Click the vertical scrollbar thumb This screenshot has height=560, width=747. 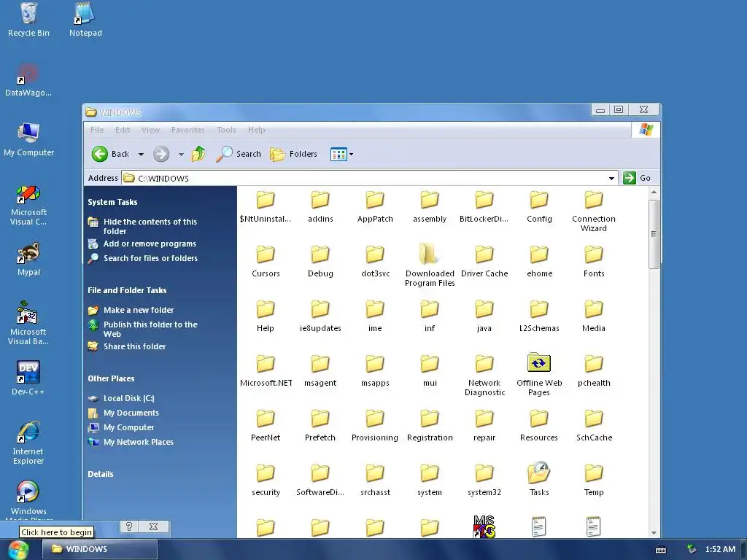pyautogui.click(x=654, y=234)
